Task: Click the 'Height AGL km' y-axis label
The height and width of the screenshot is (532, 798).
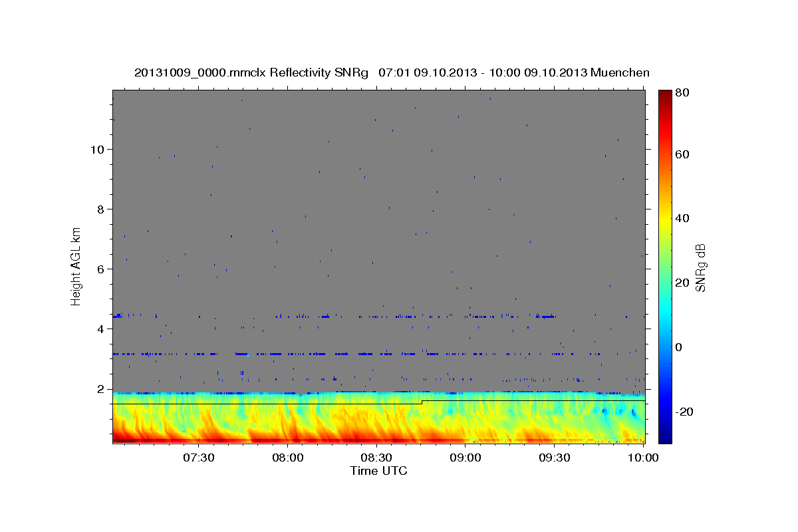Action: 76,265
